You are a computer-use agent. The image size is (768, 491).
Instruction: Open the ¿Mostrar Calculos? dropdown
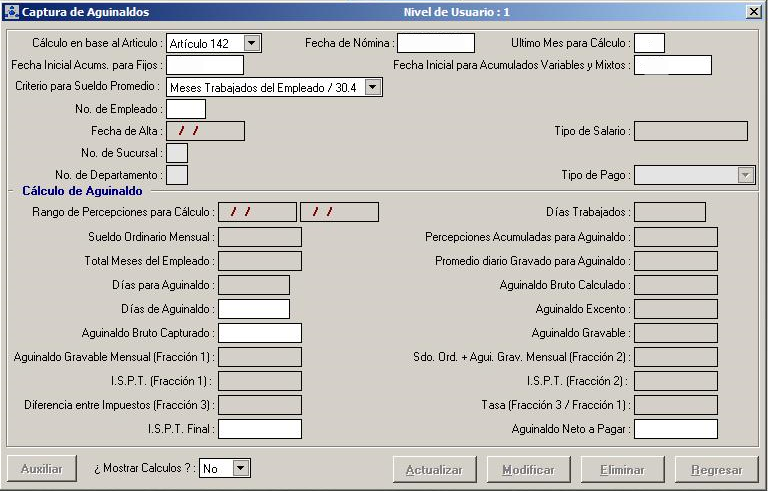(241, 468)
